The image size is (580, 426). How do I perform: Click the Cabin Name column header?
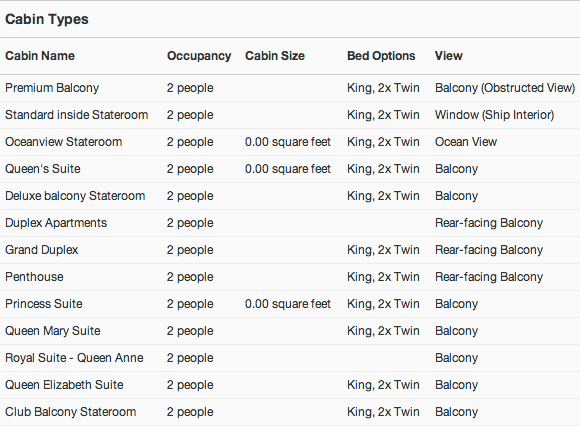40,56
